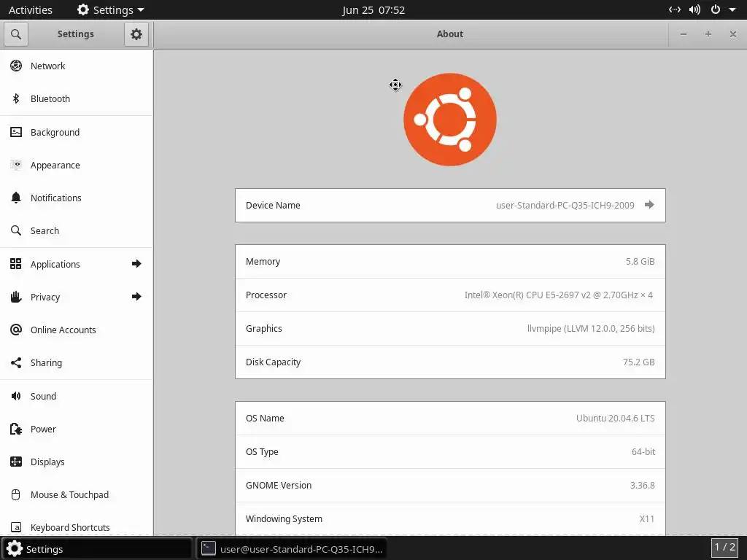Image resolution: width=747 pixels, height=560 pixels.
Task: Click the Settings gear icon in taskbar
Action: coord(15,548)
